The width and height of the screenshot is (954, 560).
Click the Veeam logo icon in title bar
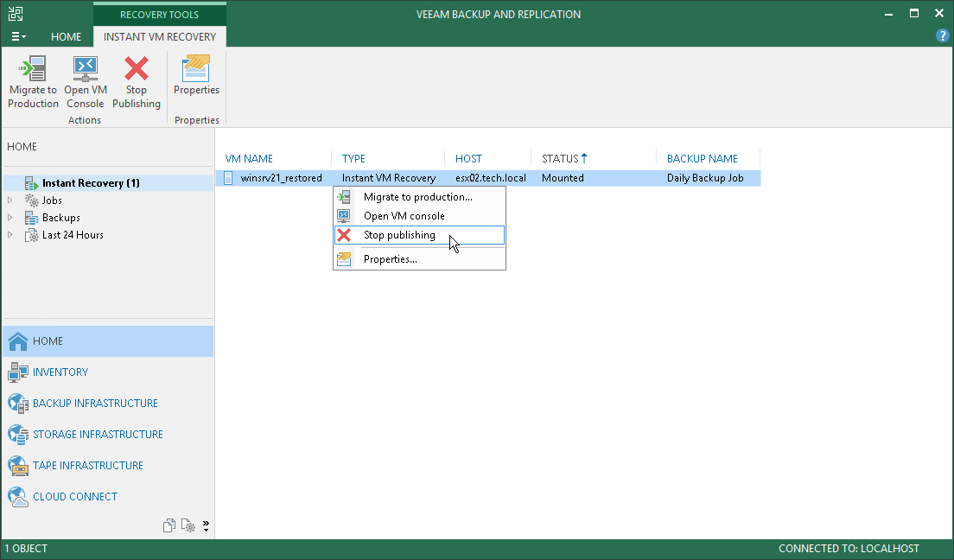pos(16,14)
